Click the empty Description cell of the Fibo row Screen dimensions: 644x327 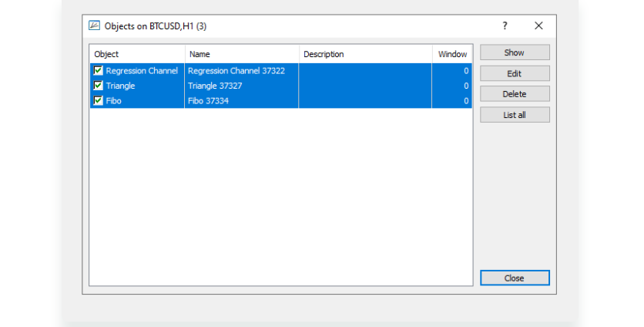364,101
